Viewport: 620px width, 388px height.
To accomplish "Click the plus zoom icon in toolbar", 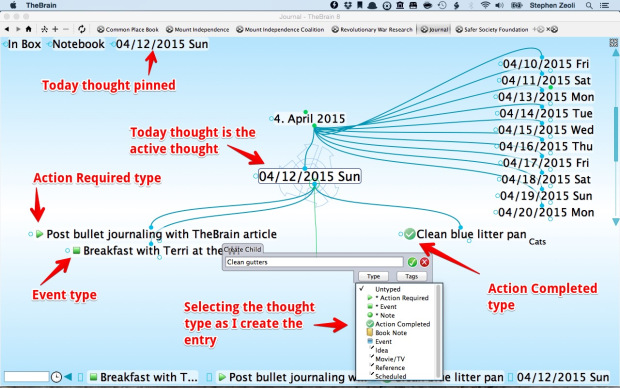I will 55,29.
